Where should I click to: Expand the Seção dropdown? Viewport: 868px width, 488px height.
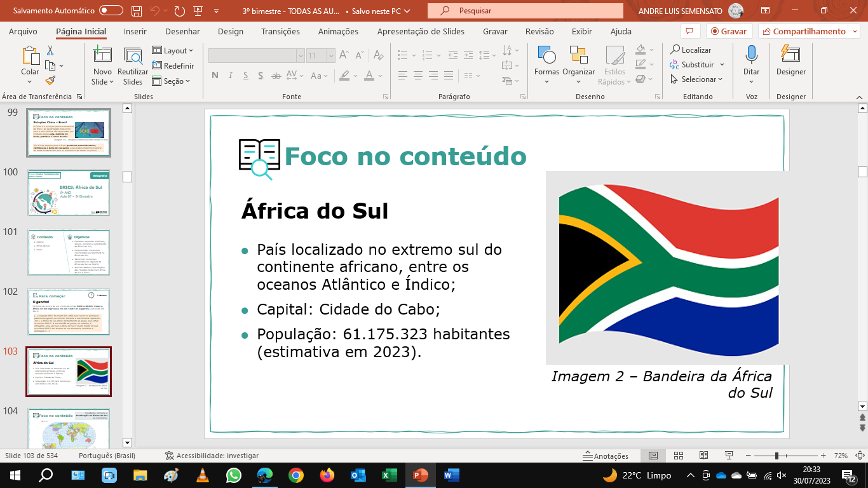click(171, 81)
